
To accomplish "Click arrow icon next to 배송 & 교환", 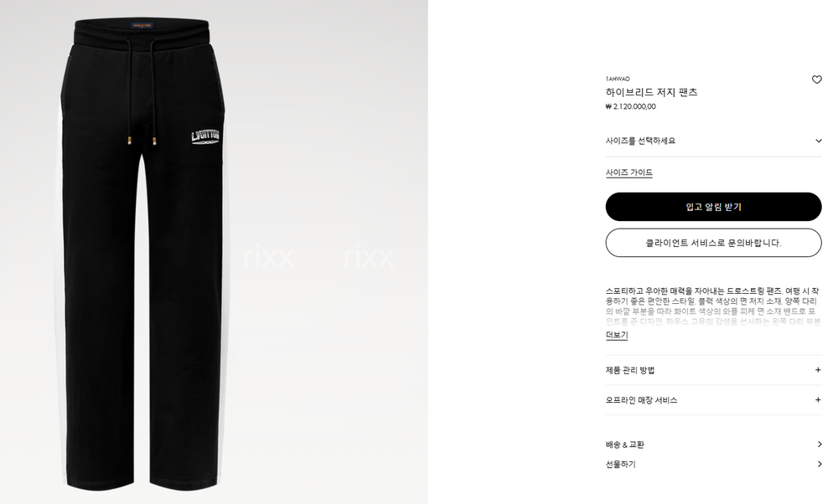I will (x=820, y=445).
